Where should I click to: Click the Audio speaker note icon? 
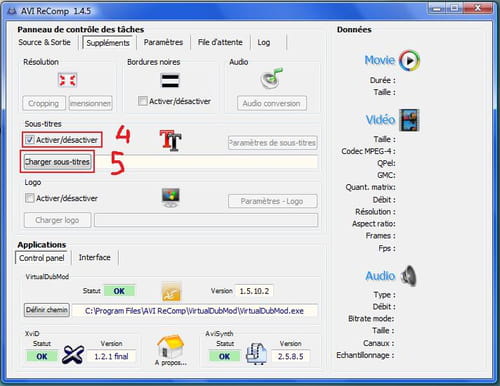click(x=271, y=78)
